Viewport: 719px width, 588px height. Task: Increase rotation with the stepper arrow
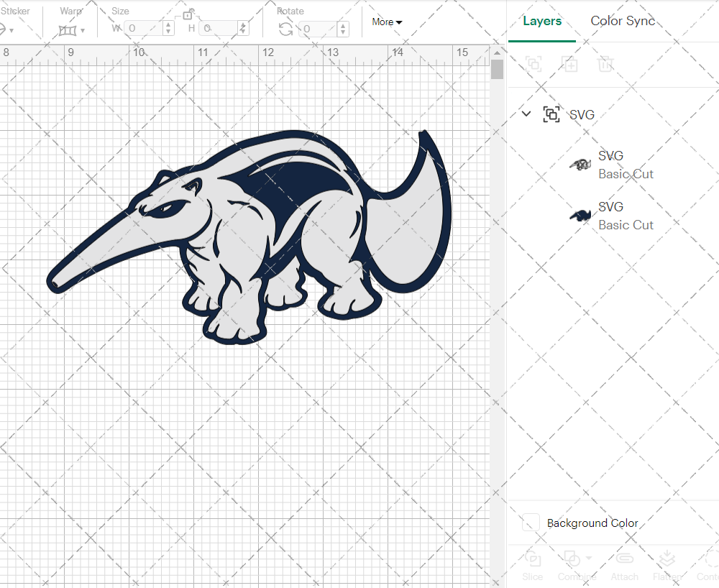point(343,26)
